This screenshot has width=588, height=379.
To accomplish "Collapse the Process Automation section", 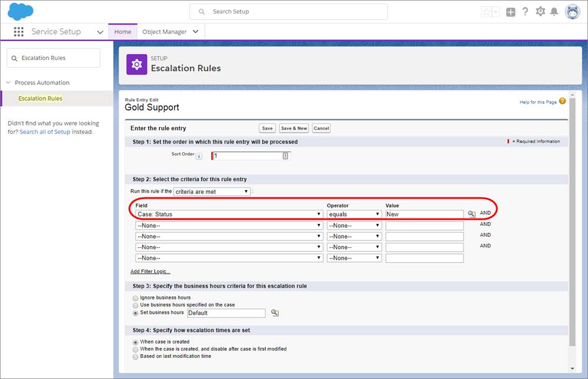I will point(8,82).
